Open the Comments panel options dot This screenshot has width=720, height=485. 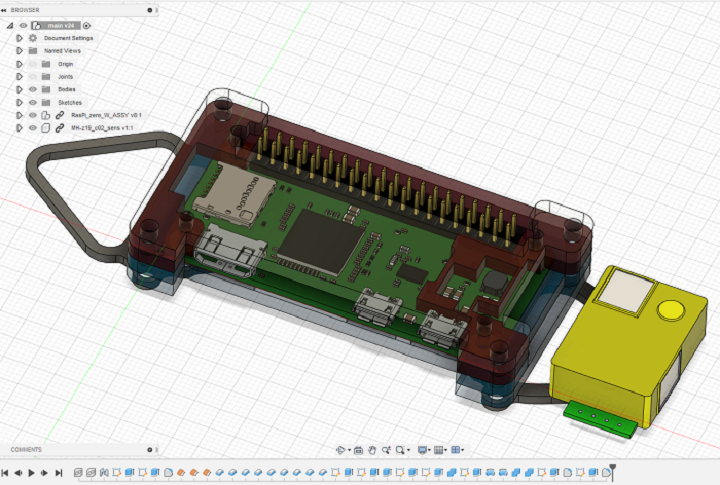point(150,450)
